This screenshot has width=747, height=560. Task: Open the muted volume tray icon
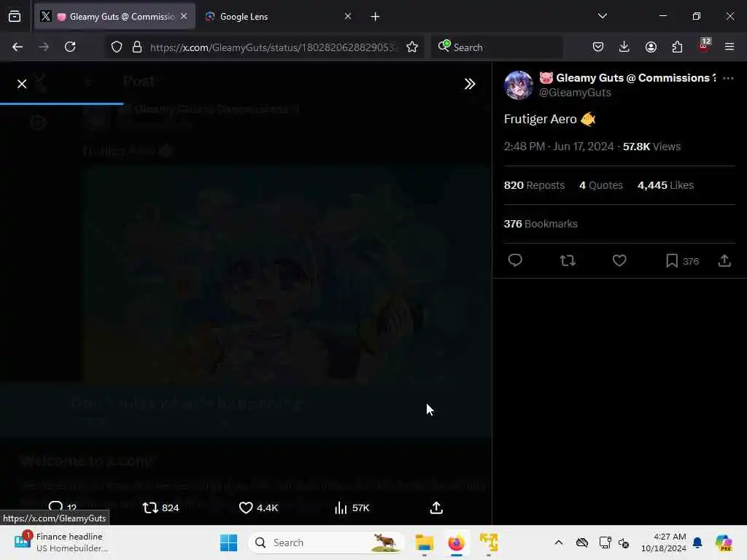624,542
